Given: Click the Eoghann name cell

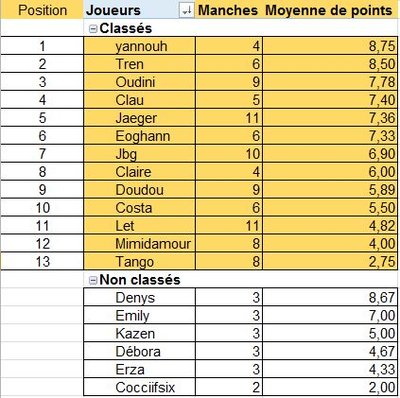Looking at the screenshot, I should pyautogui.click(x=139, y=136).
